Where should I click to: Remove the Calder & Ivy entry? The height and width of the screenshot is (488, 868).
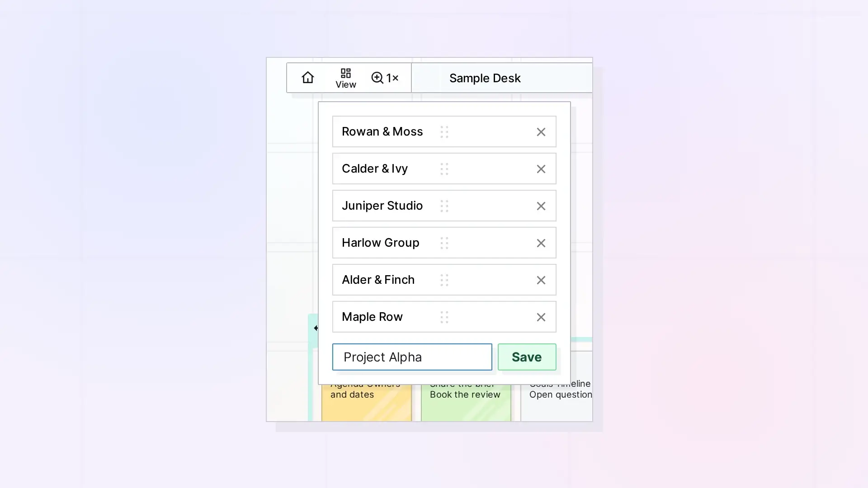click(x=541, y=169)
